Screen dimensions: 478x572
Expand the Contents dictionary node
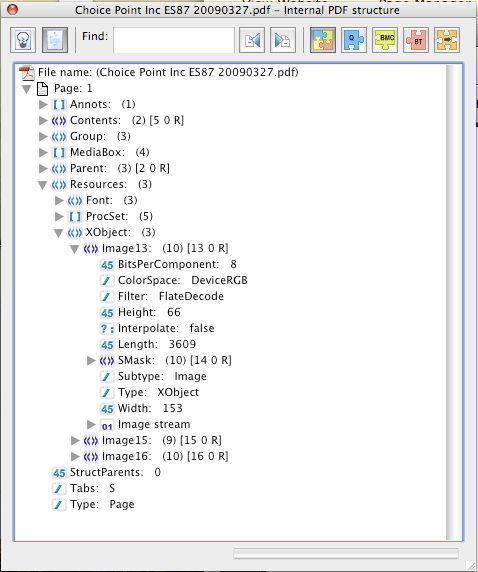pos(43,120)
